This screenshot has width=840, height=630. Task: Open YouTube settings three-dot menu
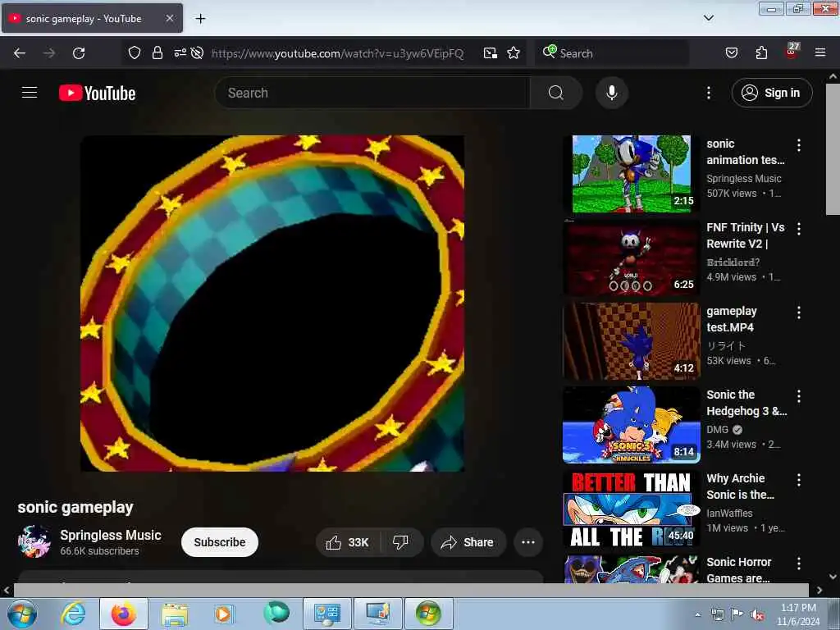click(708, 93)
